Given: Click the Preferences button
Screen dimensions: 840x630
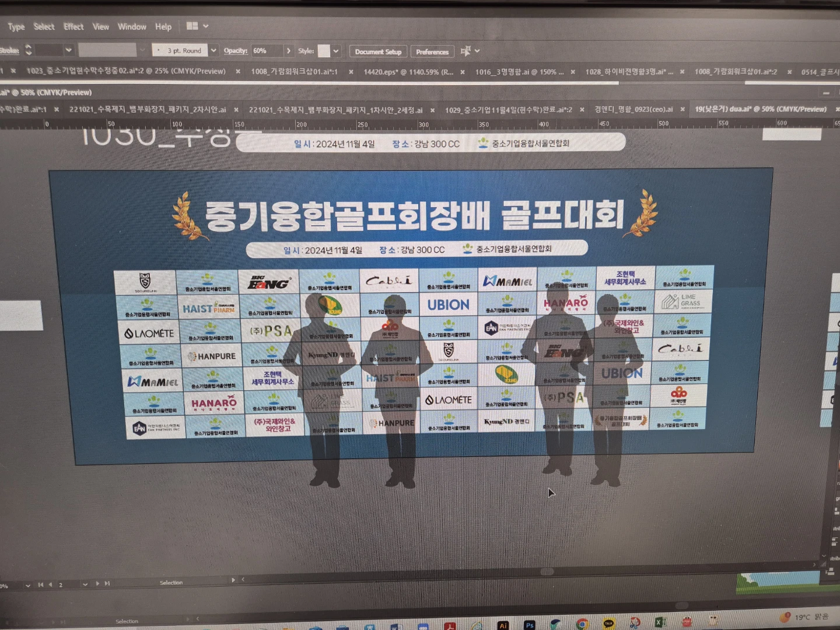Looking at the screenshot, I should 432,52.
